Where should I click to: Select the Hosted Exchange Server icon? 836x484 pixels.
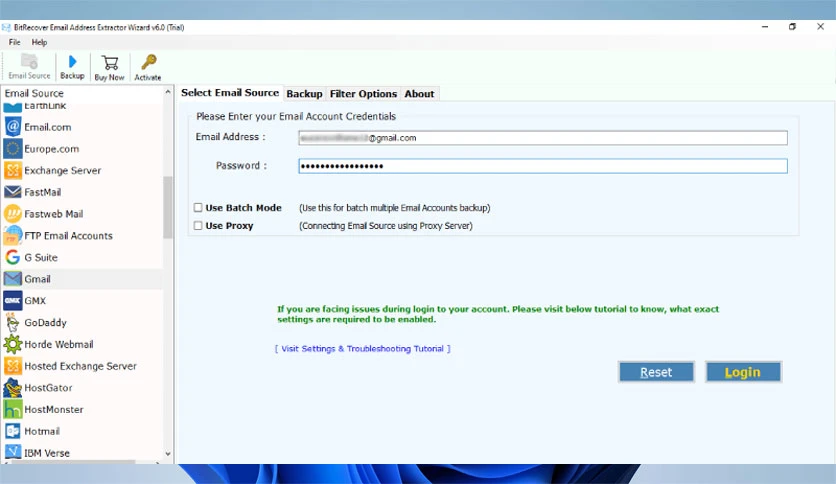coord(13,366)
